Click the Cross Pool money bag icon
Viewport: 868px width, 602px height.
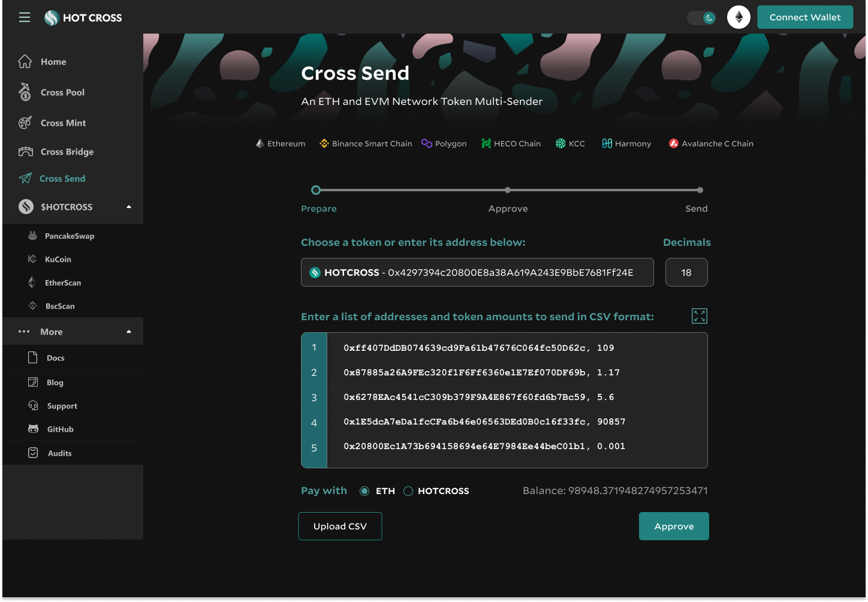tap(25, 92)
